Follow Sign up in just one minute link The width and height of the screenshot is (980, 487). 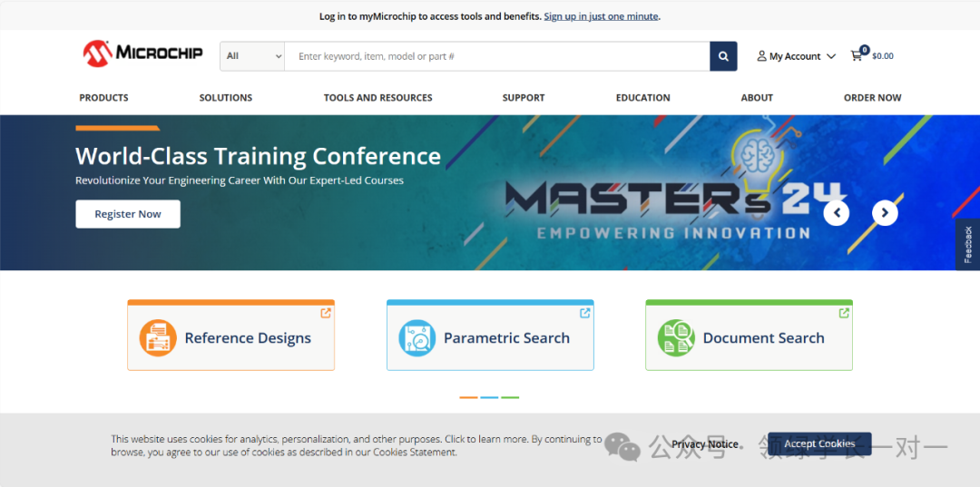pyautogui.click(x=601, y=16)
